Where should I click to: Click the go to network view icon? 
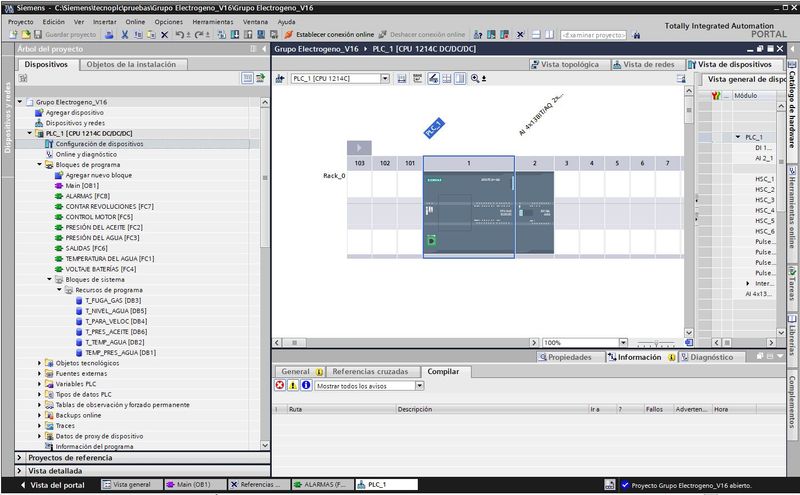pyautogui.click(x=280, y=79)
